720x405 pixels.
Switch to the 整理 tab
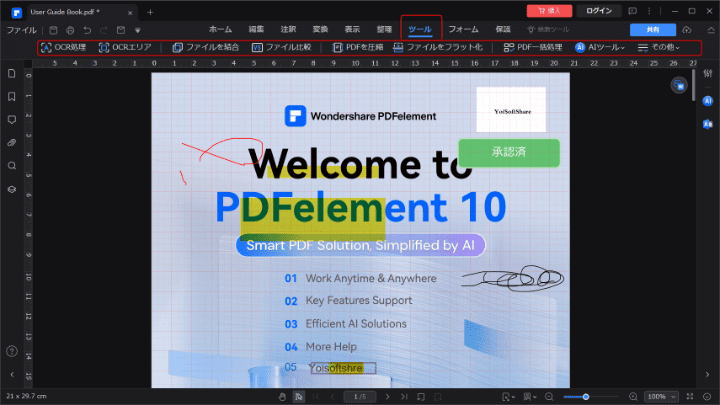tap(384, 29)
